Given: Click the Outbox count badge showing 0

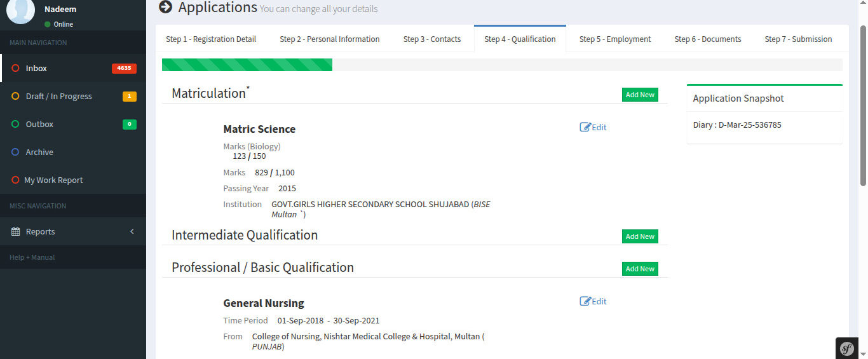Looking at the screenshot, I should point(130,124).
